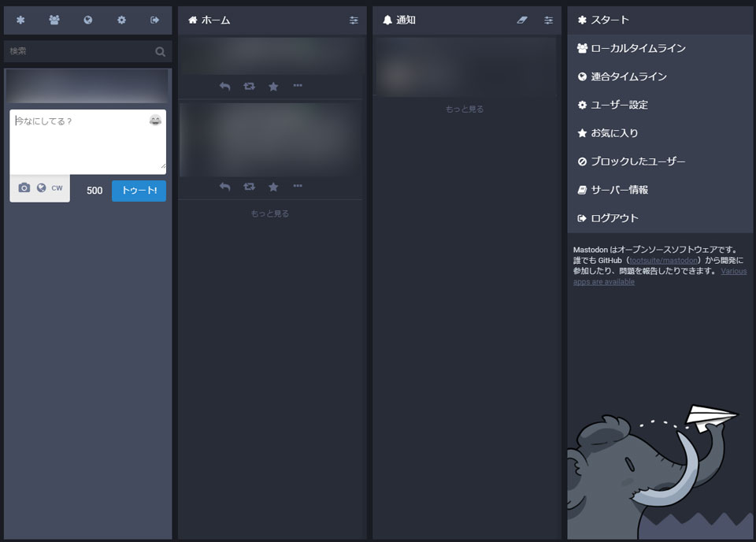Viewport: 756px width, 542px height.
Task: Click the gear icon in top navigation bar
Action: (121, 20)
